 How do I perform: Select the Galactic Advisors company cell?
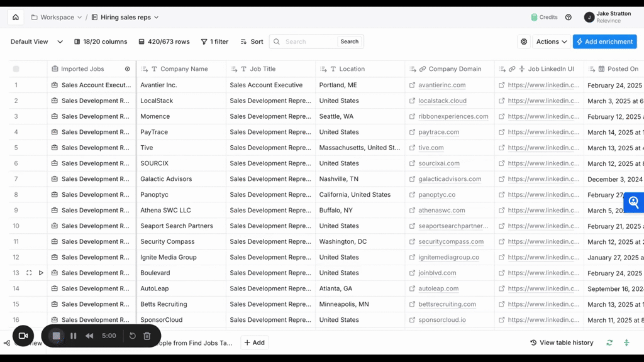181,179
